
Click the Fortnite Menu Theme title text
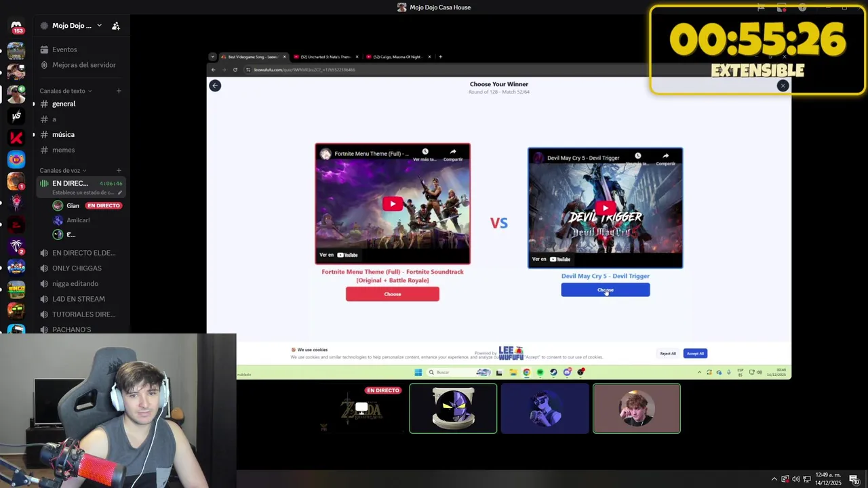pyautogui.click(x=393, y=276)
